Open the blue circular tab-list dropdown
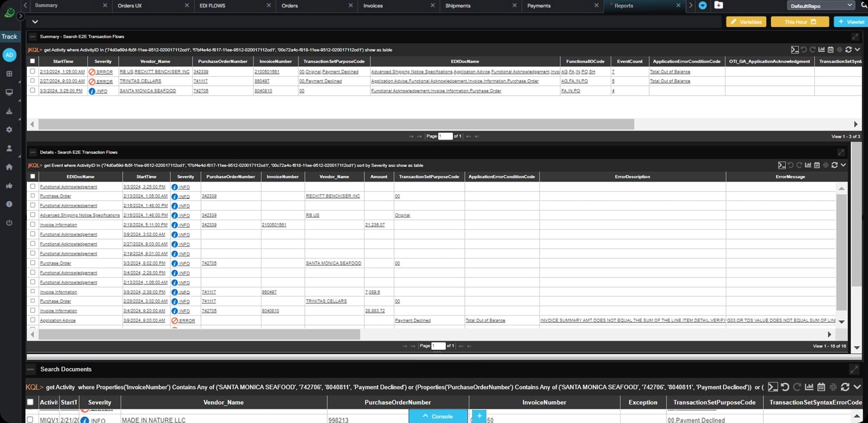868x423 pixels. click(x=703, y=5)
